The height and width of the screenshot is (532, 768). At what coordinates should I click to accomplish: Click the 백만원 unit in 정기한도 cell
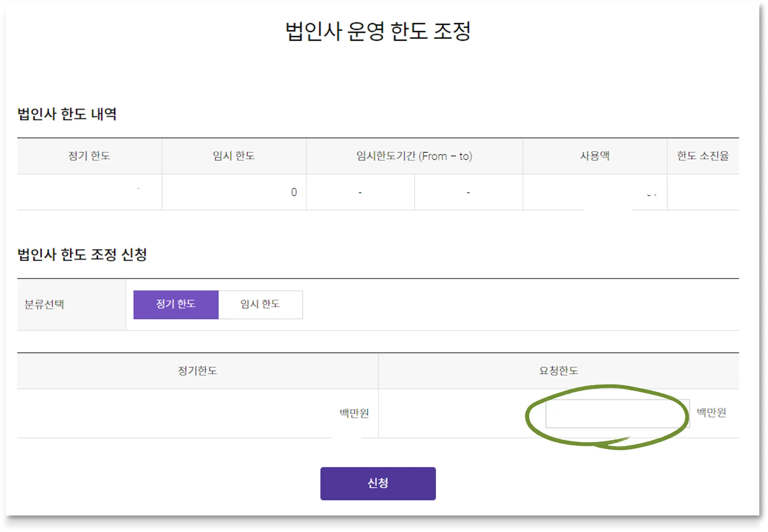coord(354,413)
